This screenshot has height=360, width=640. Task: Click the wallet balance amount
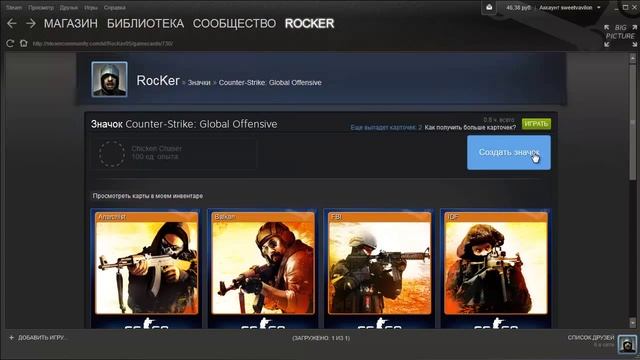(518, 7)
